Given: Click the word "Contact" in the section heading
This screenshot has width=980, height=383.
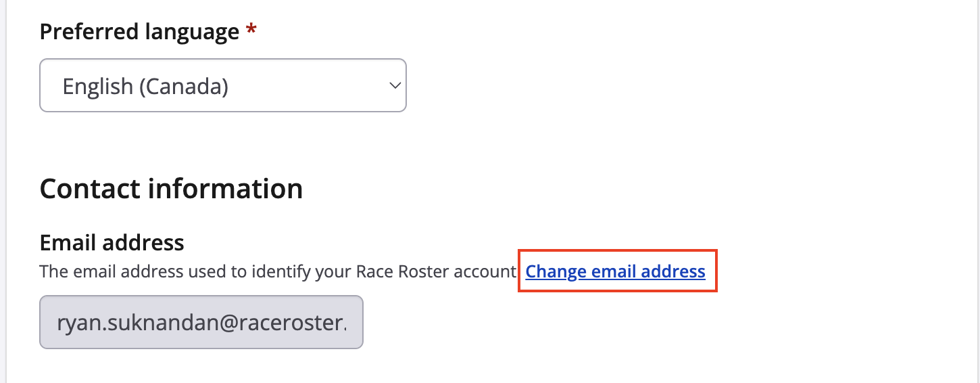Looking at the screenshot, I should (91, 189).
